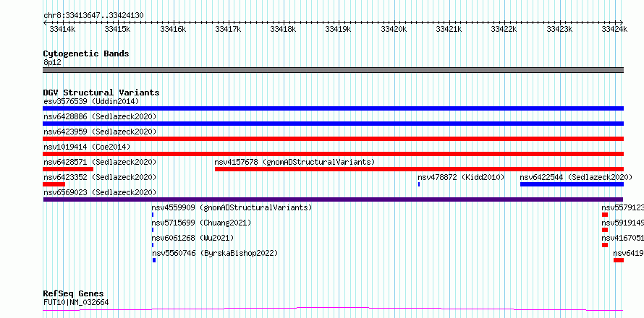Click the short red bar under nsv6428571
This screenshot has height=318, width=644.
(68, 169)
